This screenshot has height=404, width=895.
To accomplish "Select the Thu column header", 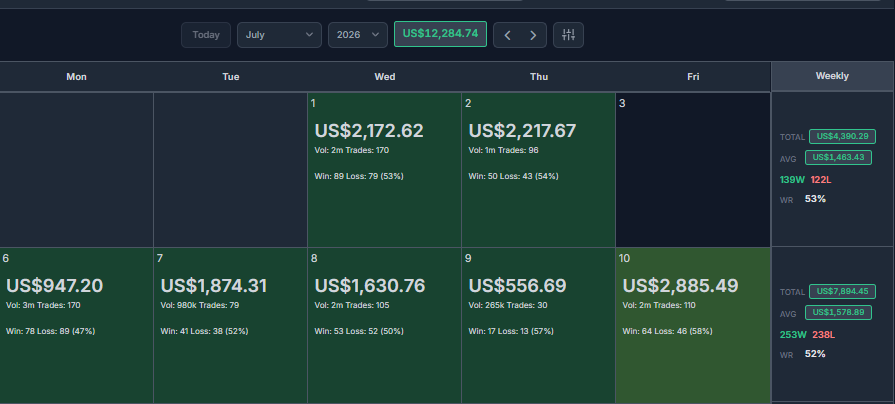I will [x=539, y=76].
